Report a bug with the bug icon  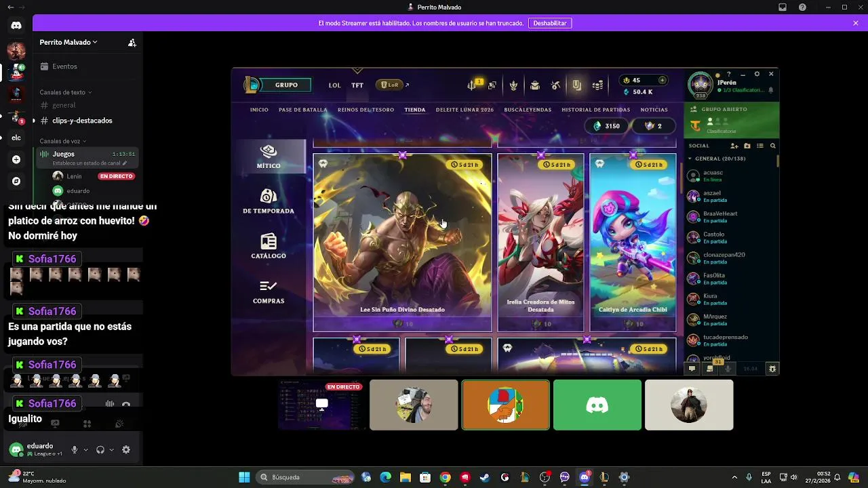pos(772,369)
